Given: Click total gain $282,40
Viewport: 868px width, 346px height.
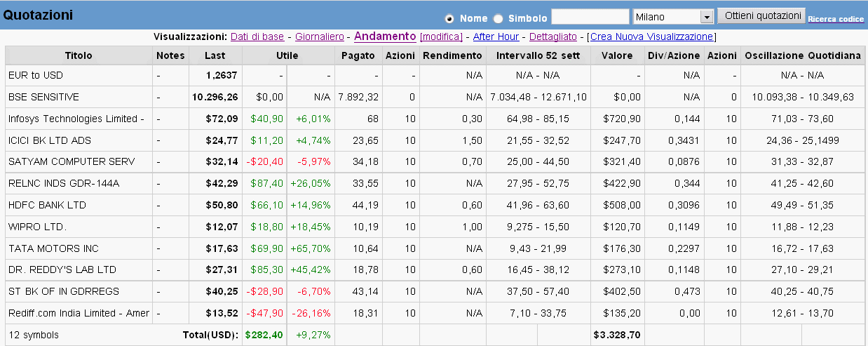Looking at the screenshot, I should (x=265, y=335).
